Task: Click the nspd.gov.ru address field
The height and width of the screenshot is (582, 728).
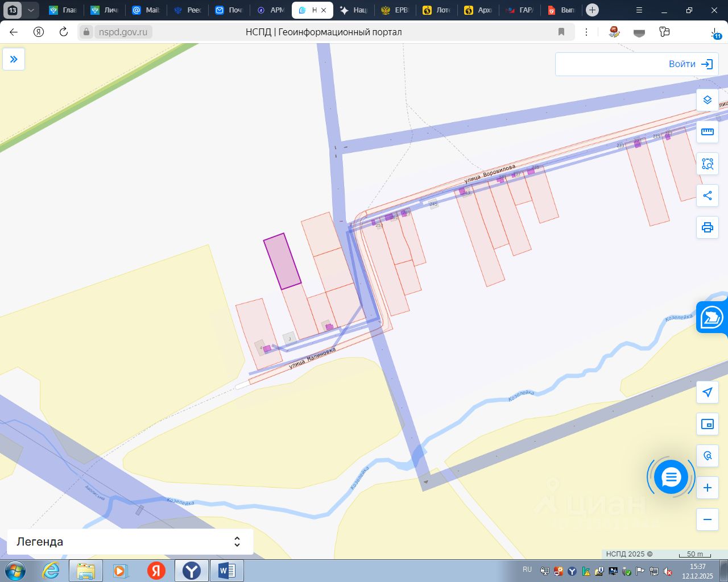Action: [123, 32]
